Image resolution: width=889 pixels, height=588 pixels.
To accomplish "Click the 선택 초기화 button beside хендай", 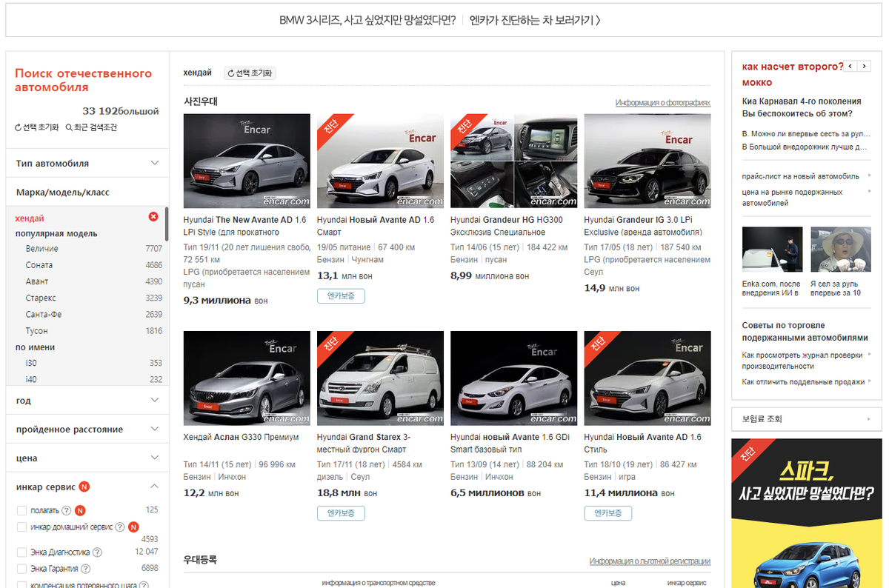I will pyautogui.click(x=250, y=73).
